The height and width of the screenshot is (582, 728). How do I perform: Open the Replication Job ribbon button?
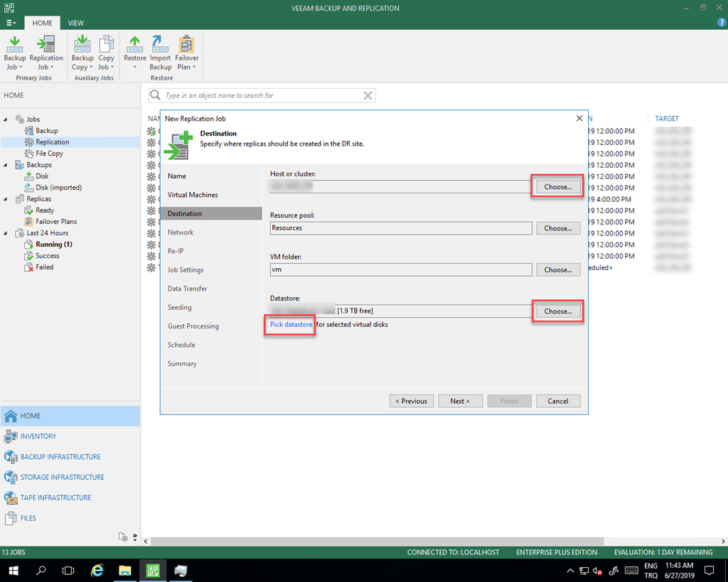[x=46, y=53]
